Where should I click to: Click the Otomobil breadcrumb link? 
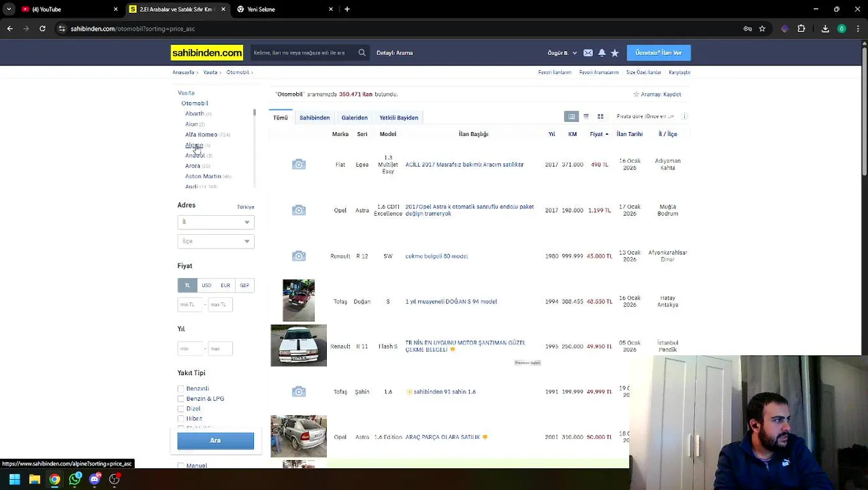[x=238, y=72]
